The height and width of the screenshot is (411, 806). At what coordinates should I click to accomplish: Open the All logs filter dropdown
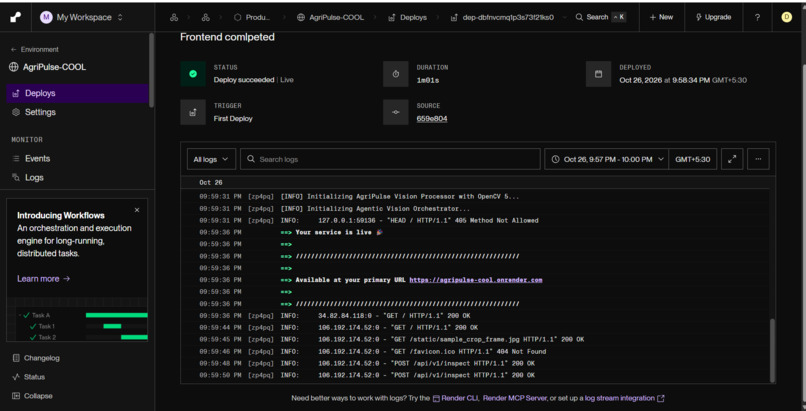[x=211, y=159]
